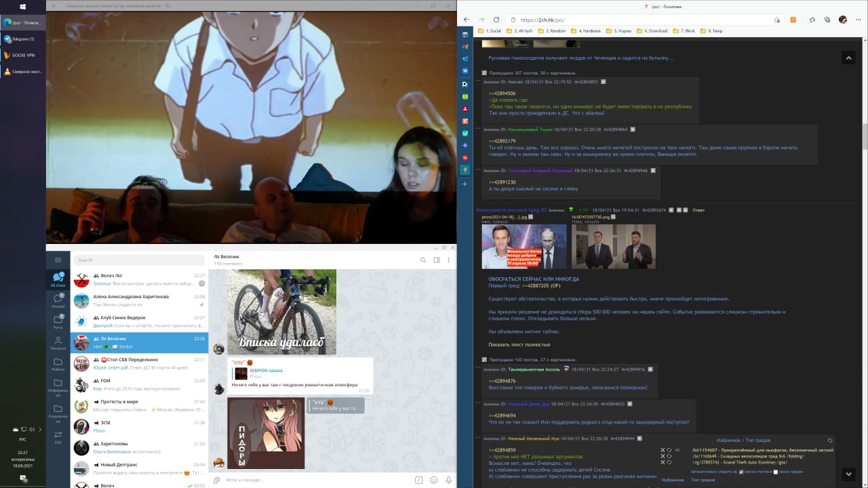This screenshot has width=868, height=488.
Task: Click the Write a message field
Action: click(315, 480)
